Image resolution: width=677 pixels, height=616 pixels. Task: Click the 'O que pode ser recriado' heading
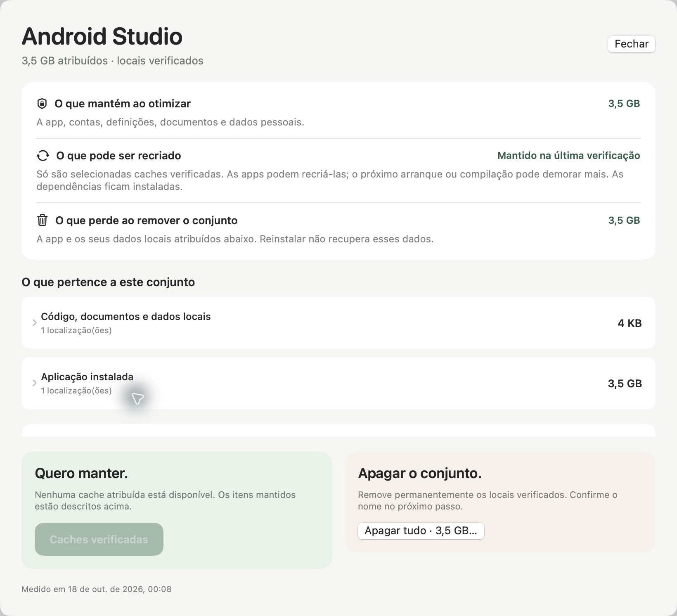click(118, 156)
